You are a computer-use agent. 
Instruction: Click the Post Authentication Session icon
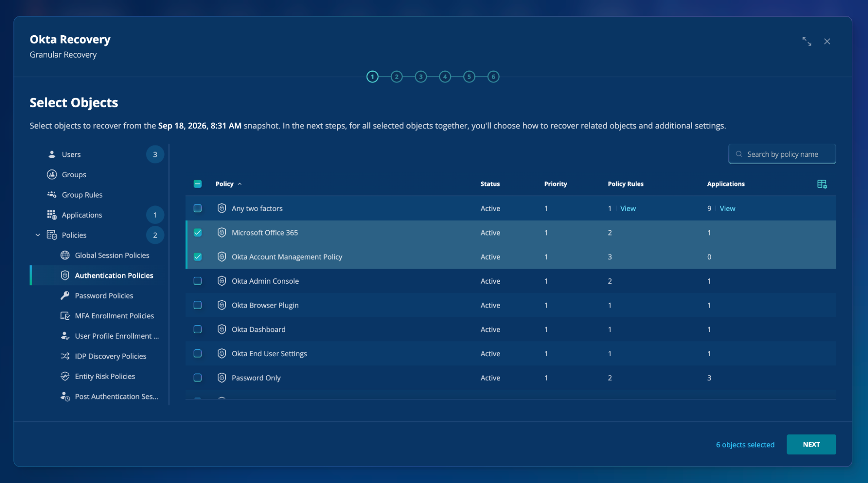coord(65,397)
